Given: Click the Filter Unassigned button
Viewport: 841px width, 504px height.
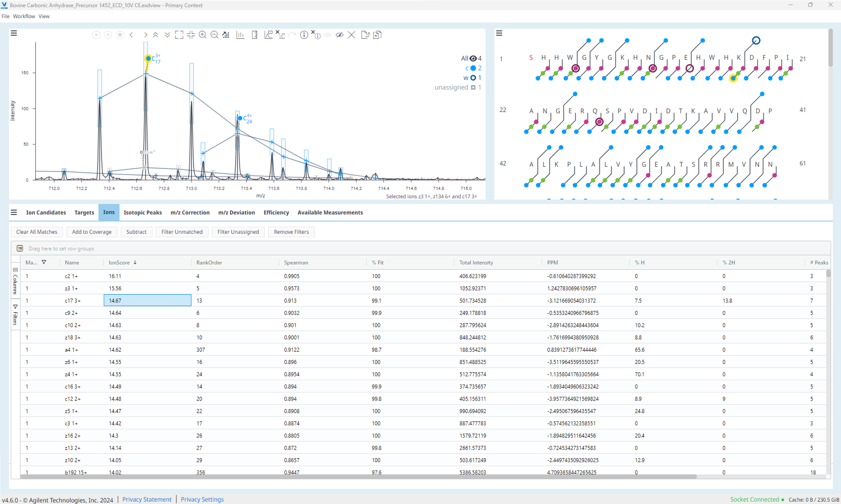Looking at the screenshot, I should (238, 232).
